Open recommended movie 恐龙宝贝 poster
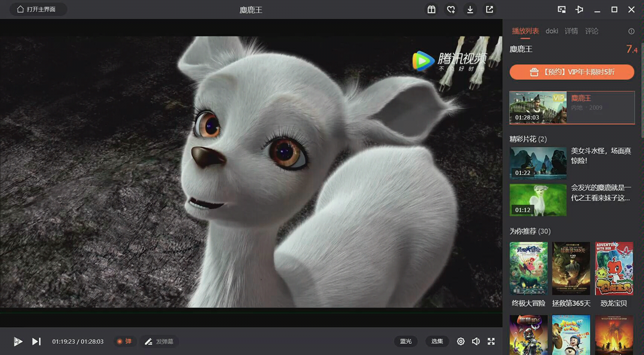The height and width of the screenshot is (355, 644). point(614,268)
